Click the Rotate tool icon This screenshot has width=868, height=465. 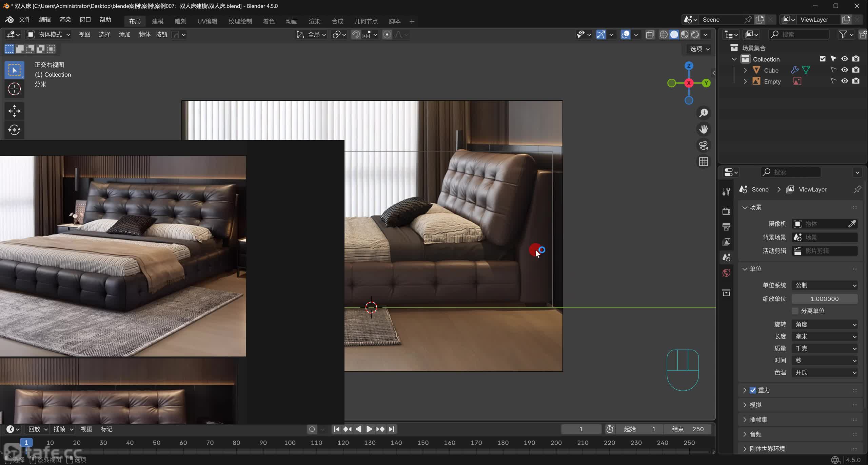point(14,130)
